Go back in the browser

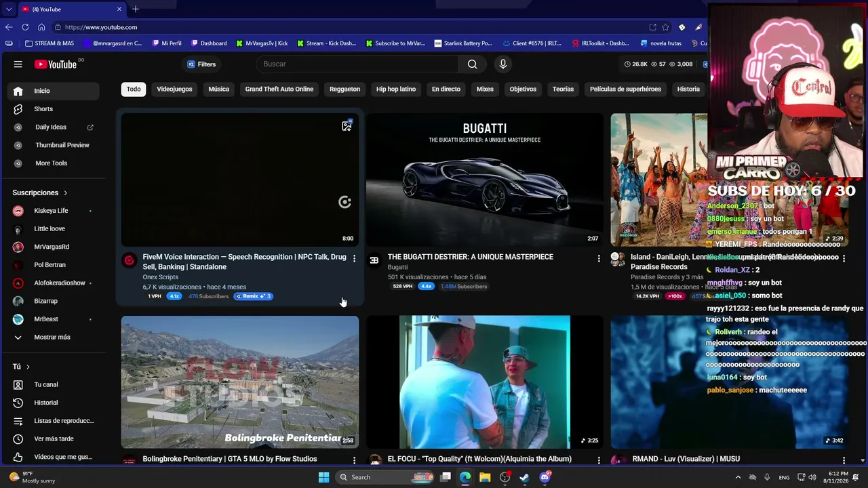click(x=9, y=27)
